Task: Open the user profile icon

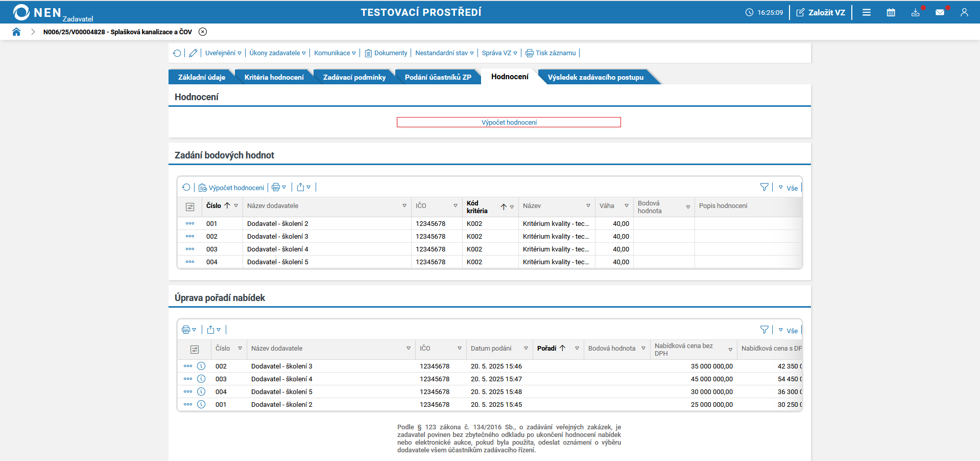Action: tap(964, 12)
